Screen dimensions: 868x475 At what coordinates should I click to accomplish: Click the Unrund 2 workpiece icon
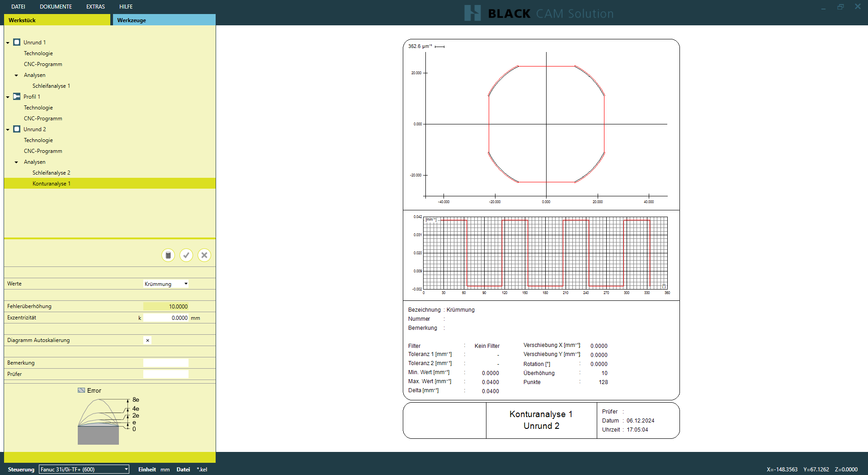point(17,129)
